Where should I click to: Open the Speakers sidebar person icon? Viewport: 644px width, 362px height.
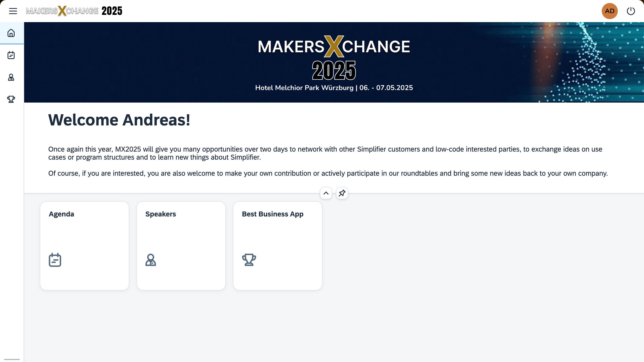[x=11, y=77]
